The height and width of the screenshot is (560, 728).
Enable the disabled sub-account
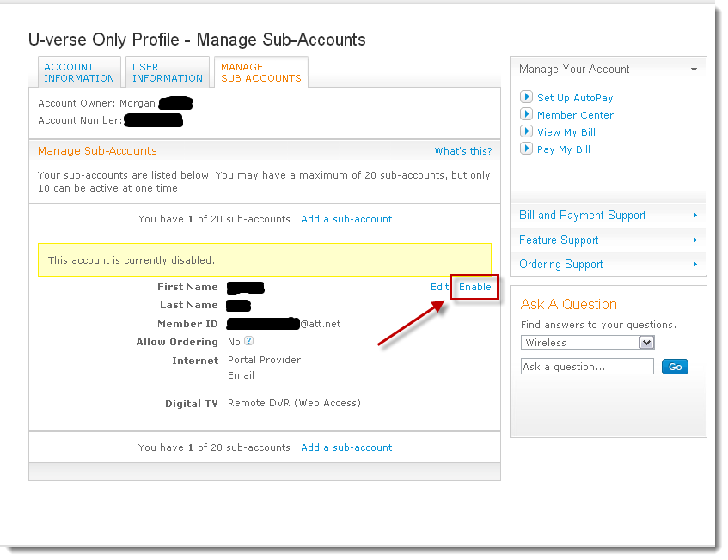475,287
